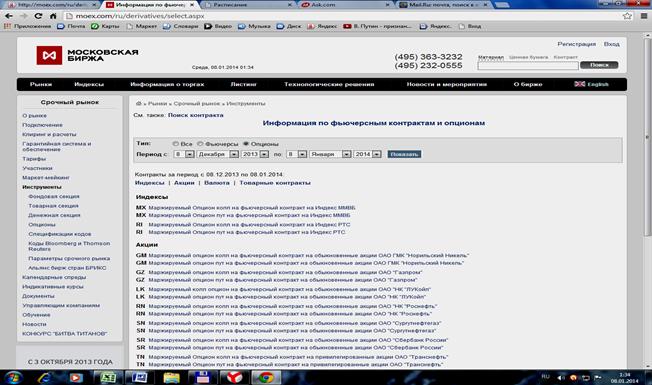652x385 pixels.
Task: Select the Фьючерсы radio button
Action: click(x=200, y=144)
